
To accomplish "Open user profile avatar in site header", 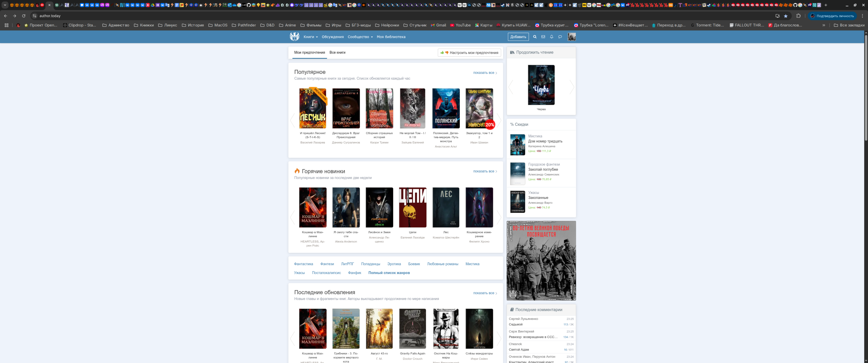I will pos(572,37).
